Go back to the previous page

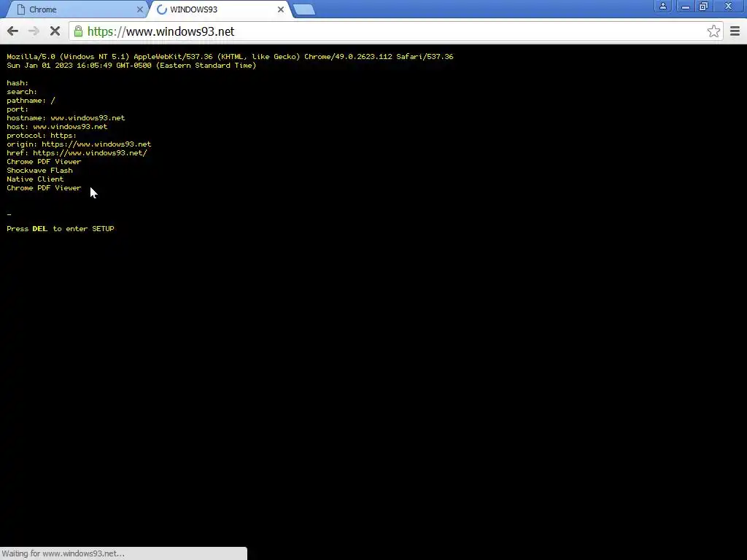coord(13,31)
